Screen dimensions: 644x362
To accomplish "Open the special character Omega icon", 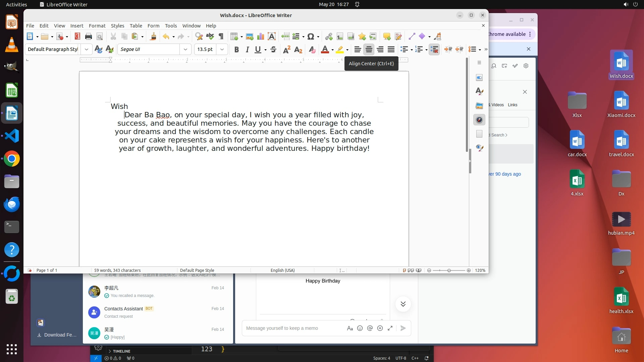I will (x=311, y=37).
